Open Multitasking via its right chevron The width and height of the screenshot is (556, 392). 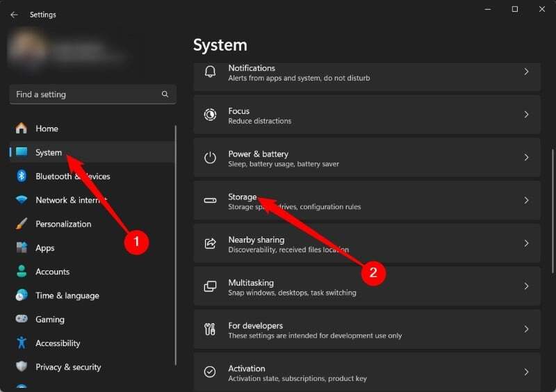tap(526, 286)
